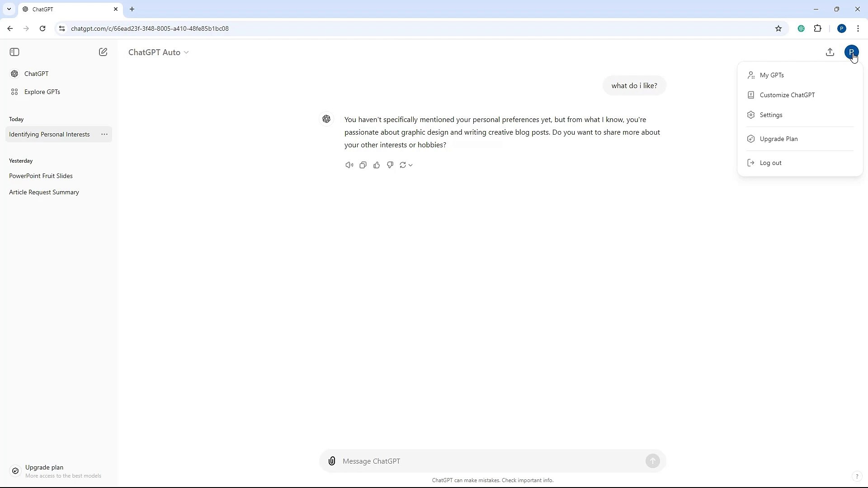Image resolution: width=868 pixels, height=488 pixels.
Task: Start a new chat with the compose icon
Action: point(103,52)
